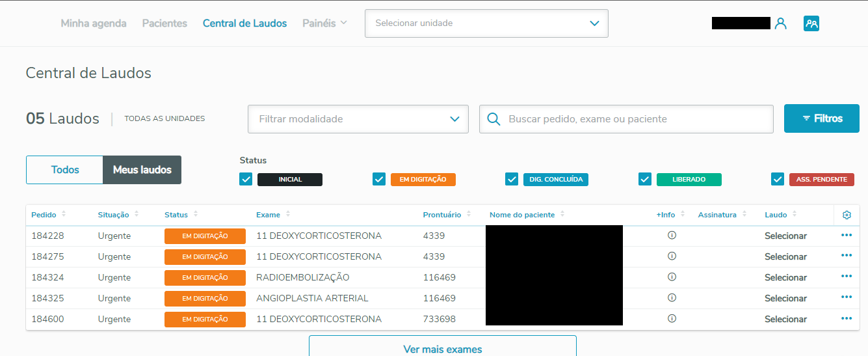Screen dimensions: 868x356
Task: Go to Minha agenda
Action: pos(94,23)
